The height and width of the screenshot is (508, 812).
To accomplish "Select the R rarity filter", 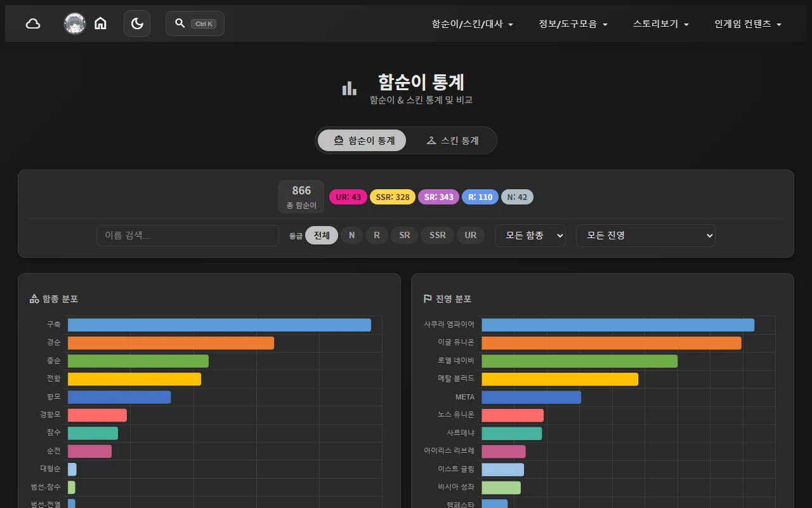I will coord(377,236).
